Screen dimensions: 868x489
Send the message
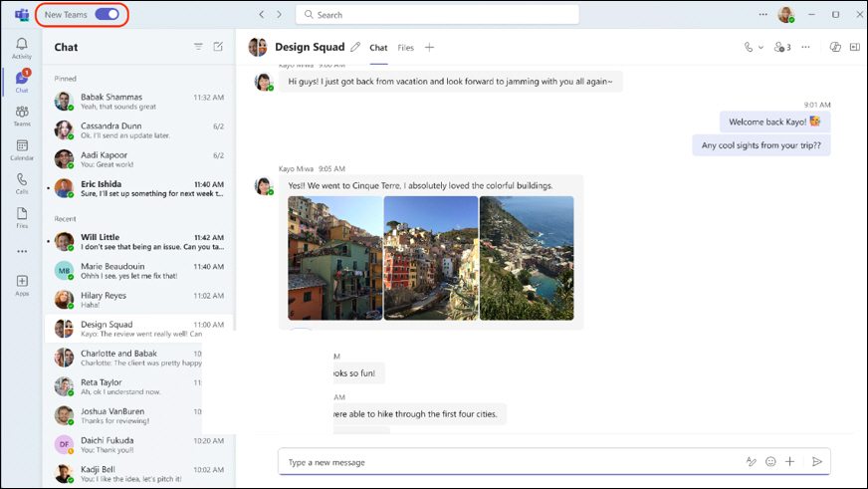click(817, 461)
